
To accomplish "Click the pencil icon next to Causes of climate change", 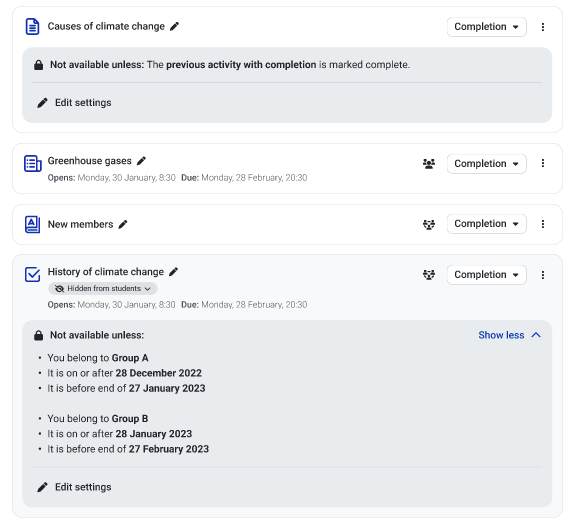I will pos(175,26).
